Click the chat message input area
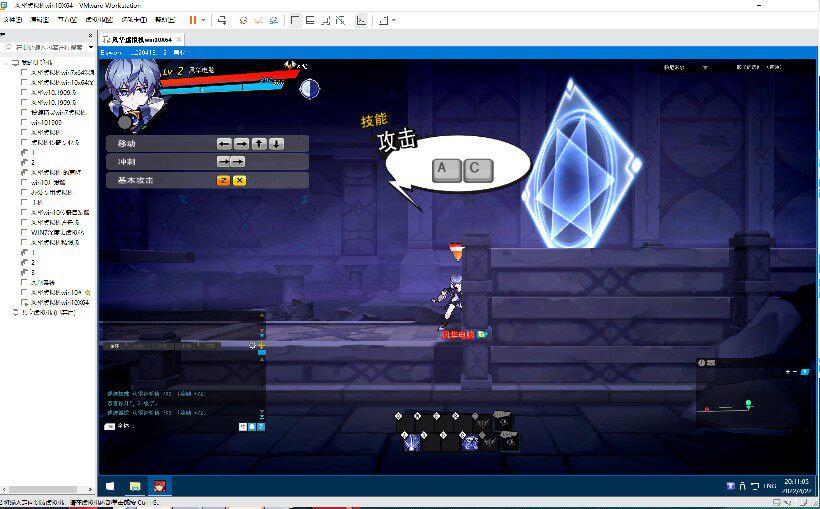 (x=183, y=426)
